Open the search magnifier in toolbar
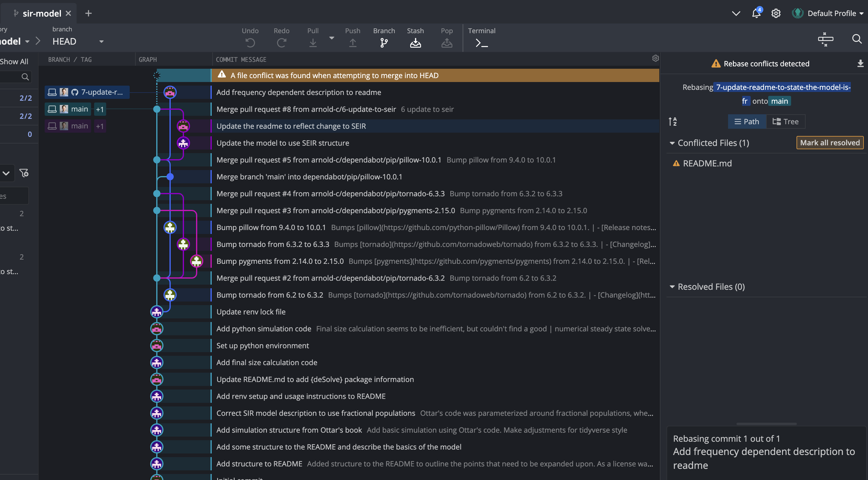The image size is (868, 480). (857, 39)
